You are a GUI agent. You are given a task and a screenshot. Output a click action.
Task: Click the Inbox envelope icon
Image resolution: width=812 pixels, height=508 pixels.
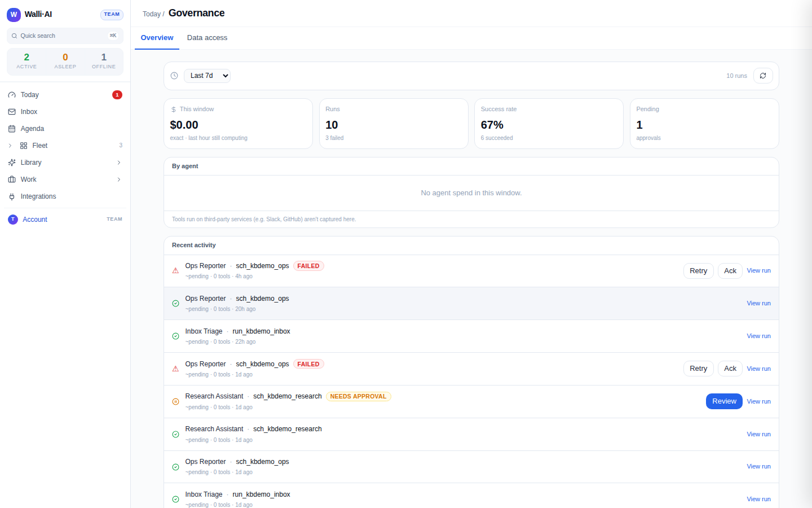click(12, 112)
